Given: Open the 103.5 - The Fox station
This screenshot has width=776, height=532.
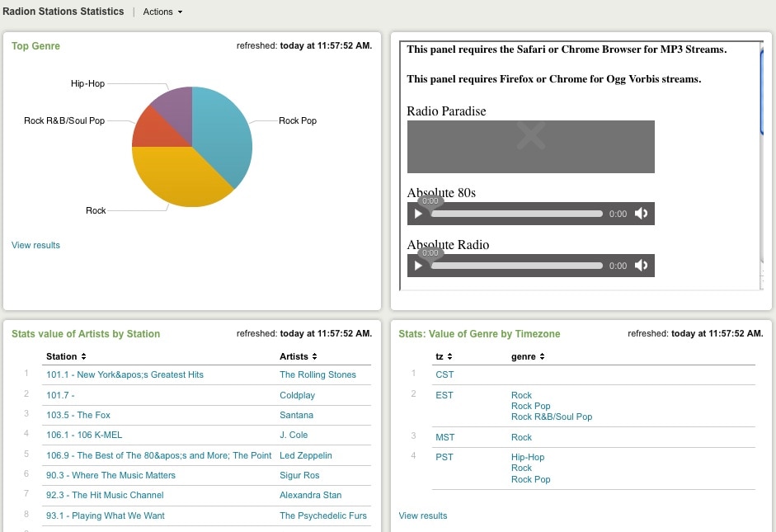Looking at the screenshot, I should [78, 415].
